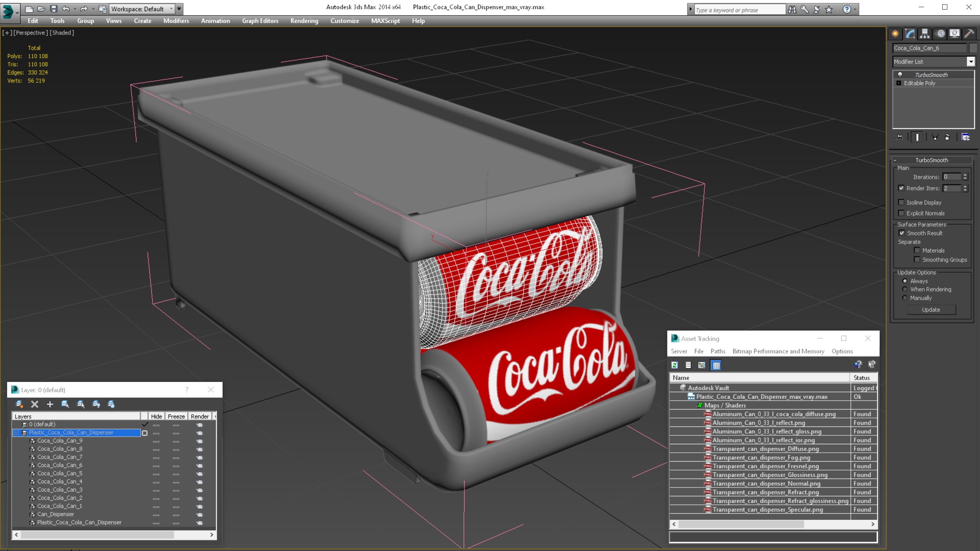
Task: Click Add Selected Objects plus icon in Layer dialog
Action: click(50, 404)
